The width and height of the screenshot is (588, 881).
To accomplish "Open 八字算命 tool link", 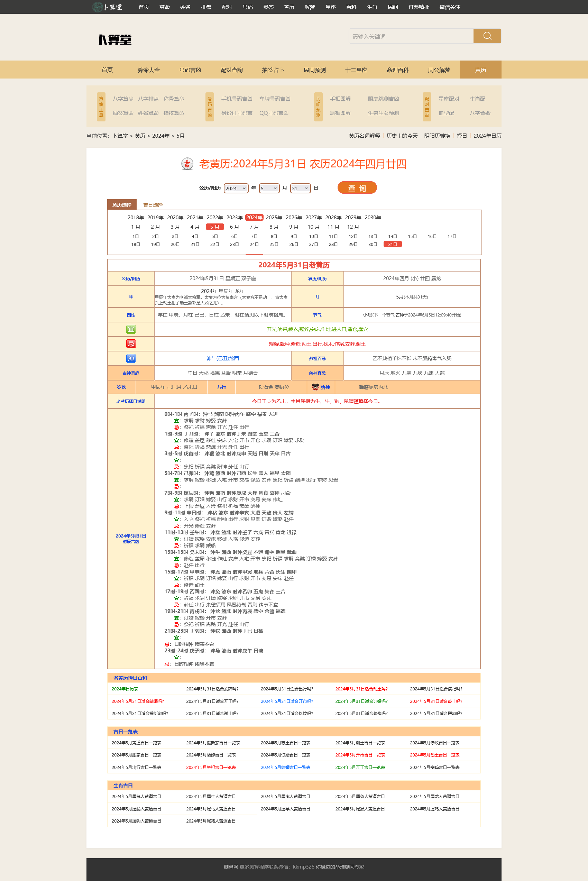I will point(123,99).
